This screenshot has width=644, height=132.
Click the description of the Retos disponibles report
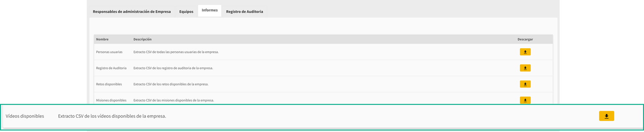tap(171, 84)
